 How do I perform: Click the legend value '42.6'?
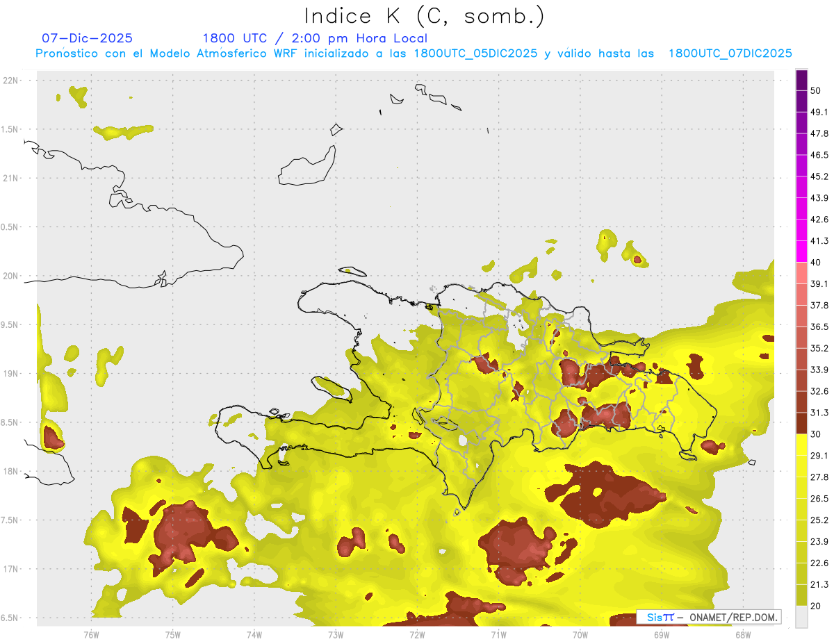pyautogui.click(x=819, y=220)
